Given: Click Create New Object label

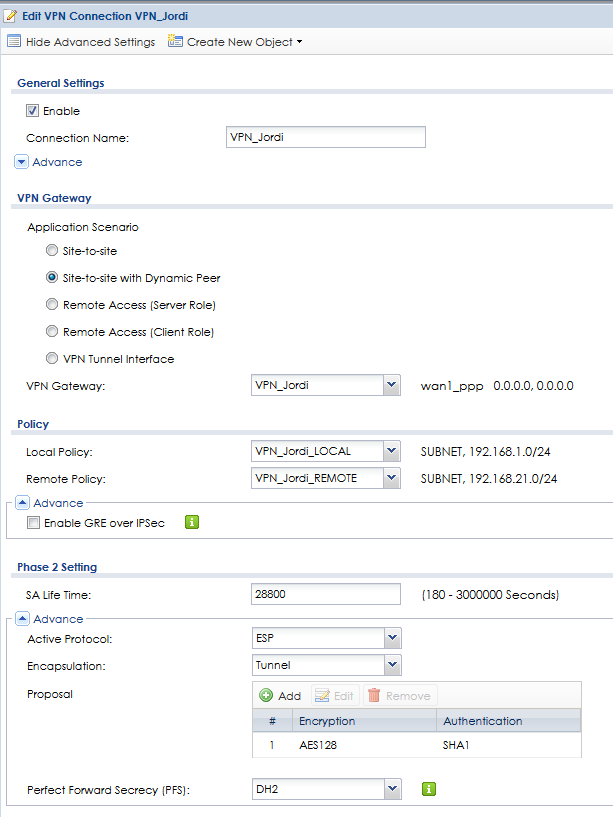Looking at the screenshot, I should (240, 42).
